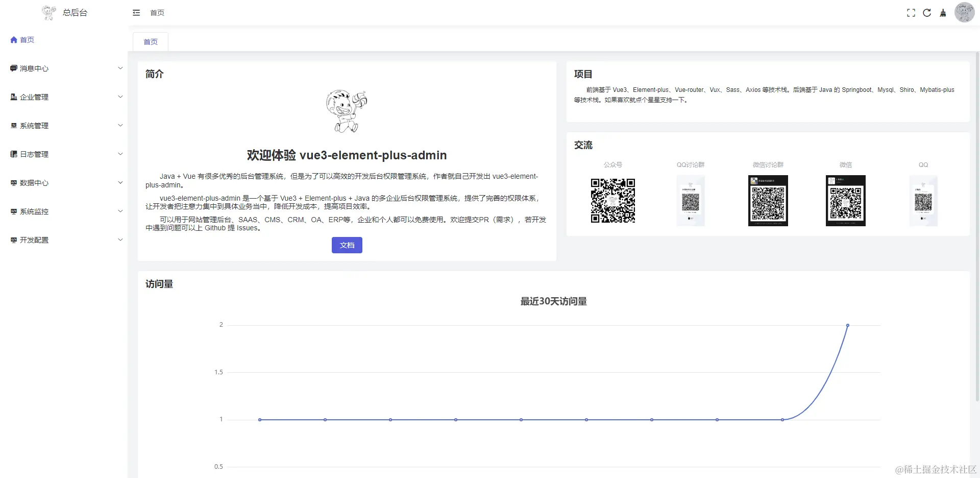Click the first data point on chart line

260,420
